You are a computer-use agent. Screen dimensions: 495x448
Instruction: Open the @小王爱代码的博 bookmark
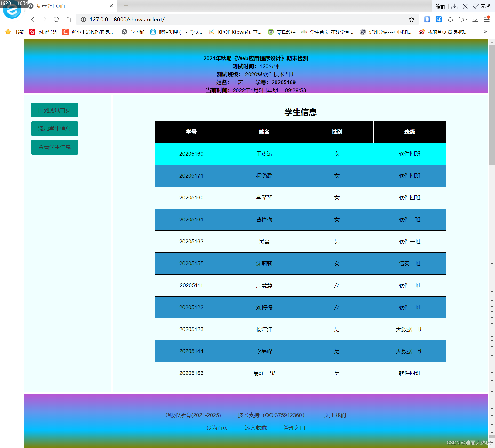(88, 32)
